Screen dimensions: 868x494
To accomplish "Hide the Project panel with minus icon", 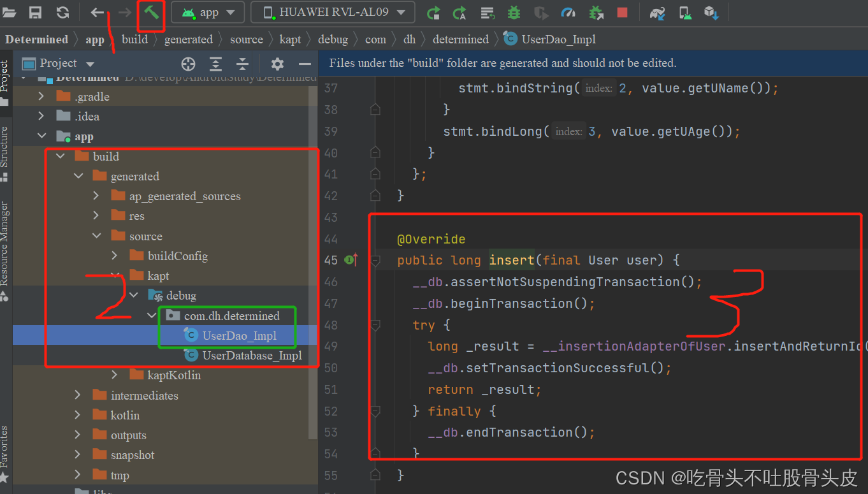I will tap(305, 64).
